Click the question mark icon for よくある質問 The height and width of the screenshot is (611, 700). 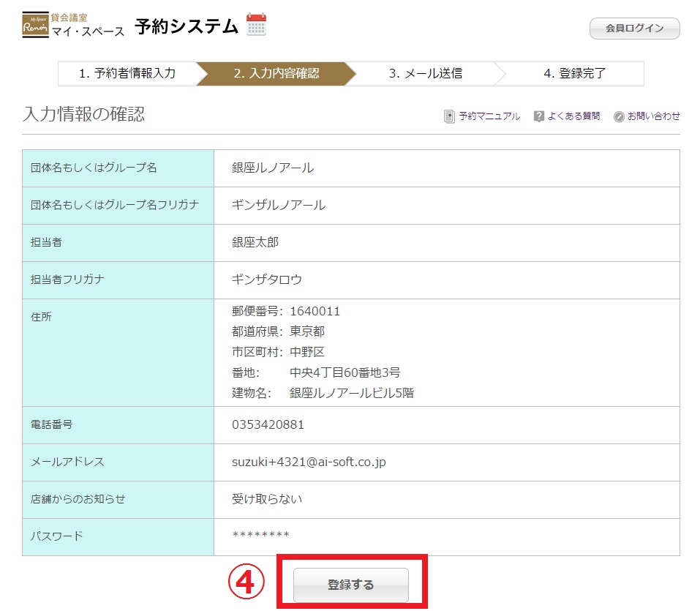[539, 116]
